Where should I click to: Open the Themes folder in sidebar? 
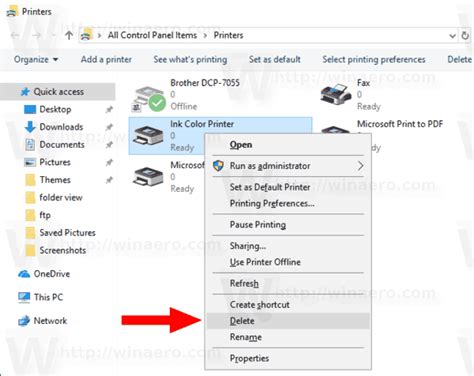coord(55,180)
